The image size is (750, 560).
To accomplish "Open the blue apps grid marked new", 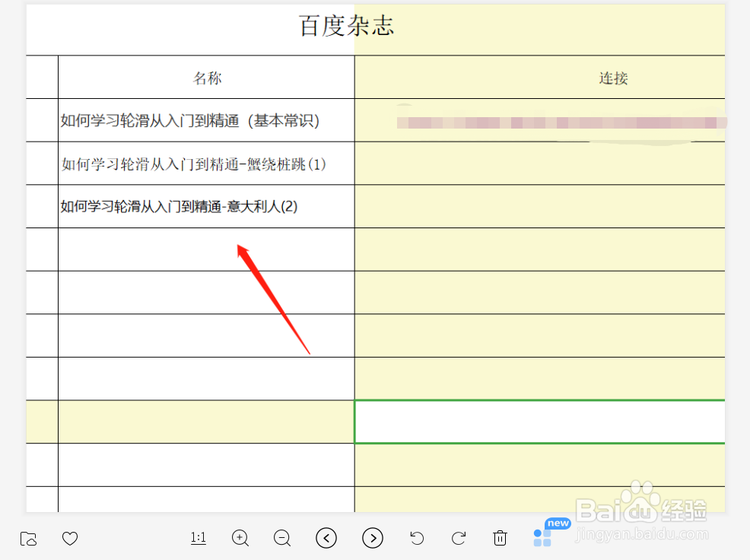I will click(x=542, y=537).
